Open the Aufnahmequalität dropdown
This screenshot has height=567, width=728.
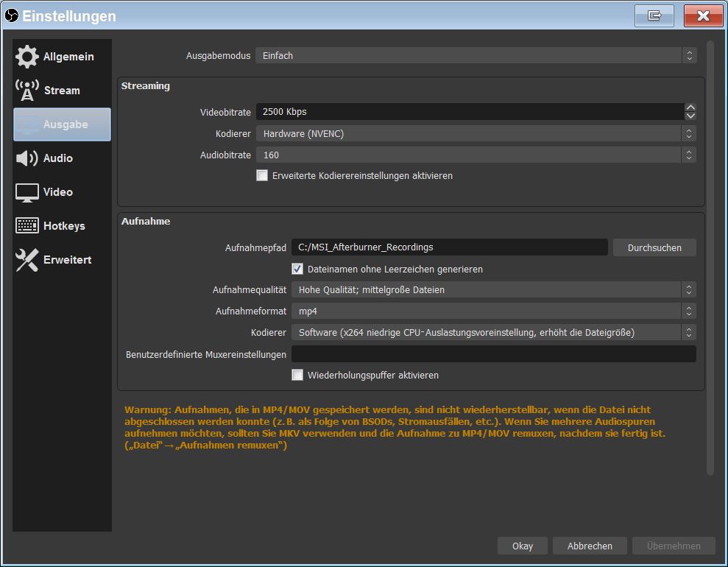[x=493, y=290]
